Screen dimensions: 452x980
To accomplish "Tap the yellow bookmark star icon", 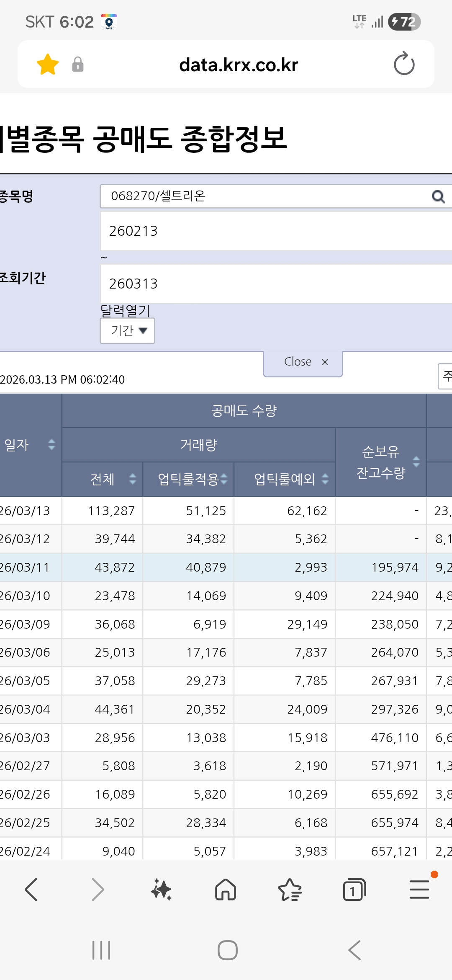I will coord(48,64).
